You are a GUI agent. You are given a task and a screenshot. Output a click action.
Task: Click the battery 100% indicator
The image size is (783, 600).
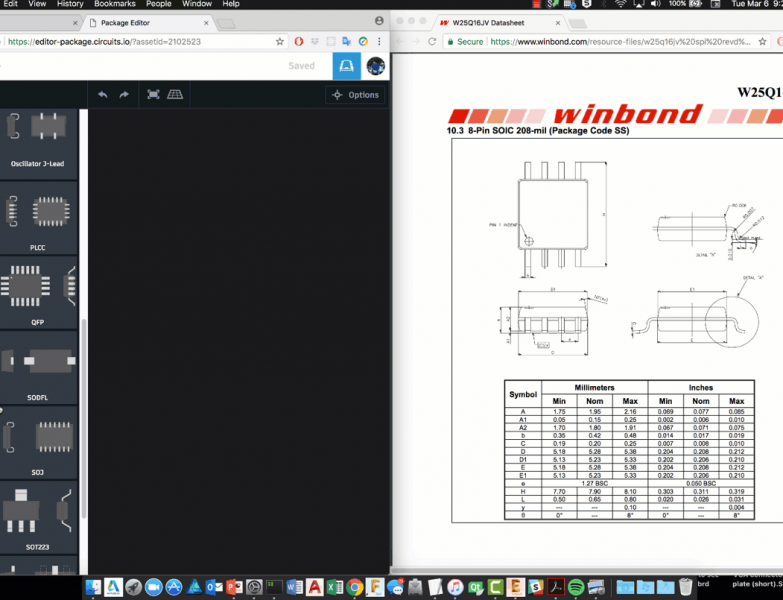click(686, 3)
